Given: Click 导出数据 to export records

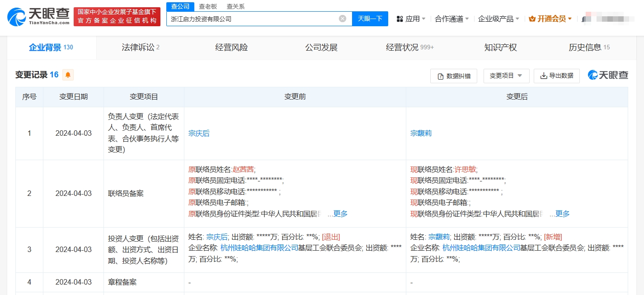Looking at the screenshot, I should point(557,76).
